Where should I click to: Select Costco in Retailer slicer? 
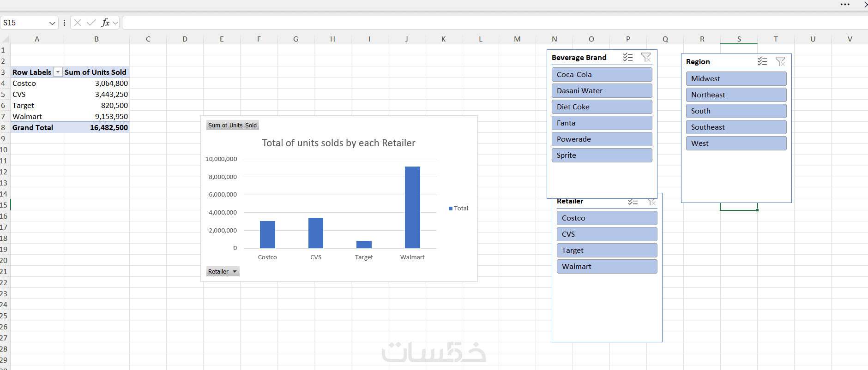tap(607, 218)
